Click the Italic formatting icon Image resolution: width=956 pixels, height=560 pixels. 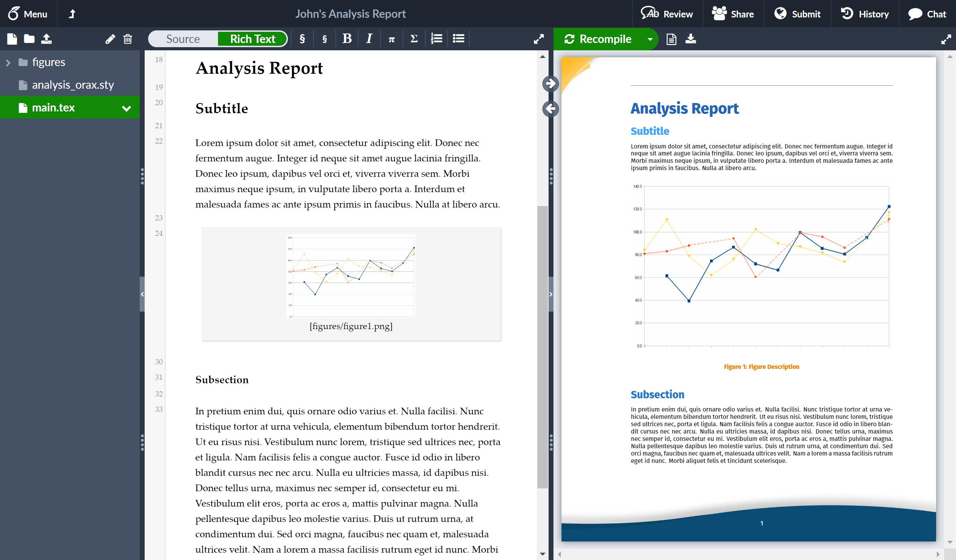pos(369,39)
